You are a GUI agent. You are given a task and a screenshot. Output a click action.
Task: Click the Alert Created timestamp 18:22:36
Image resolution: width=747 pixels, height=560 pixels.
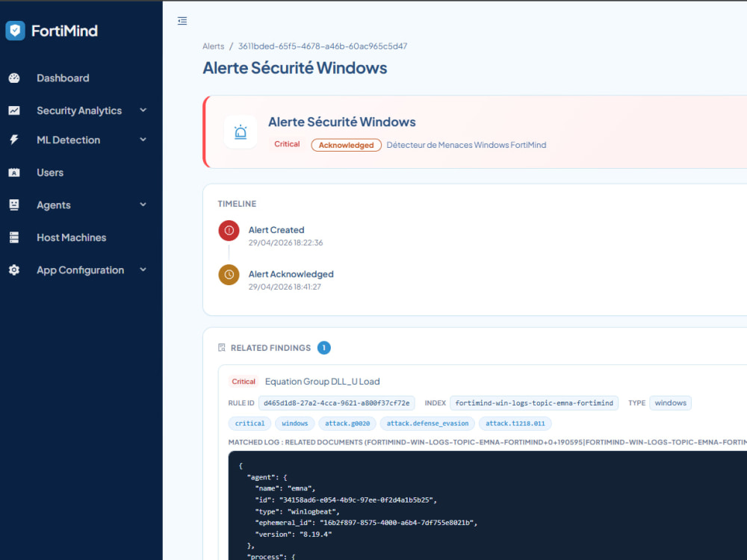[285, 243]
